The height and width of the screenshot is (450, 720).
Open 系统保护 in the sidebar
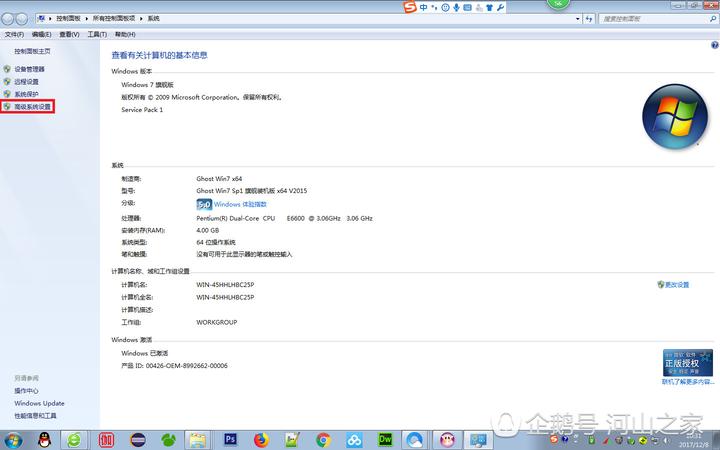(26, 94)
